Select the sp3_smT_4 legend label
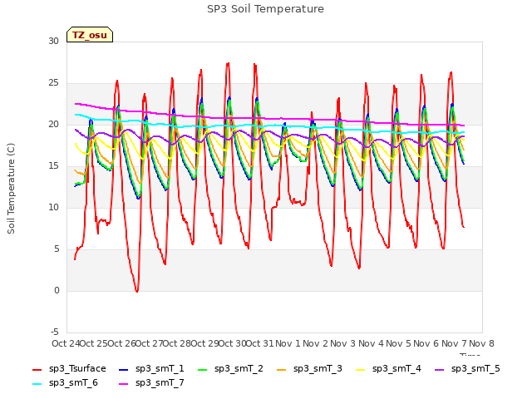 click(397, 369)
